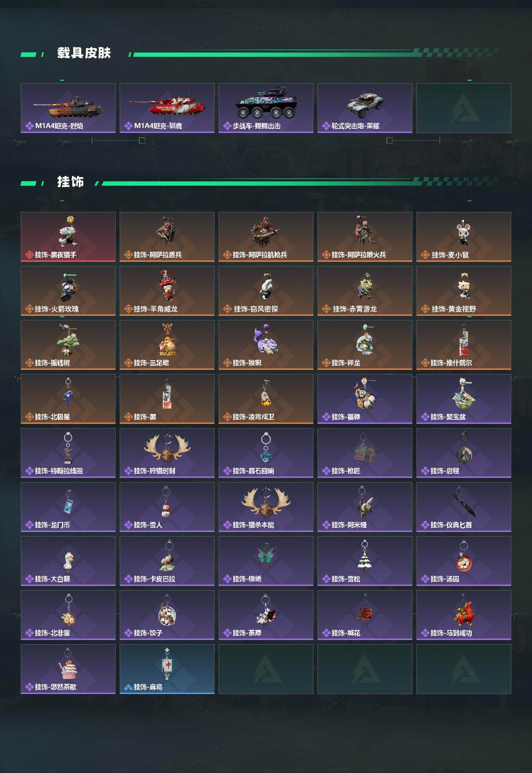Select the M1A4坦克-烈焰 vehicle skin
Image resolution: width=532 pixels, height=773 pixels.
pyautogui.click(x=68, y=108)
